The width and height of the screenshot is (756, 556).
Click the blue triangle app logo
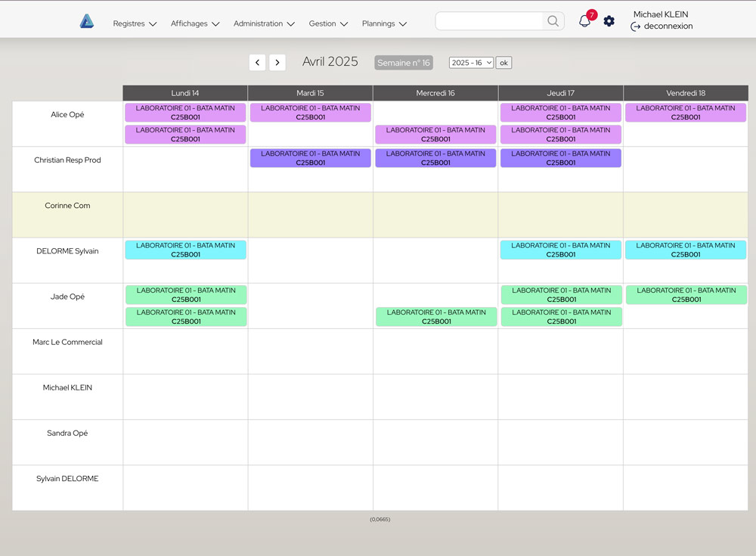coord(87,22)
